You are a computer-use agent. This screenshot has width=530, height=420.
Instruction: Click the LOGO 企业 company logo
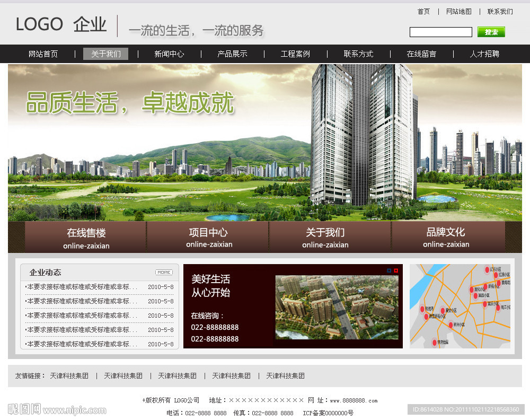pos(61,24)
